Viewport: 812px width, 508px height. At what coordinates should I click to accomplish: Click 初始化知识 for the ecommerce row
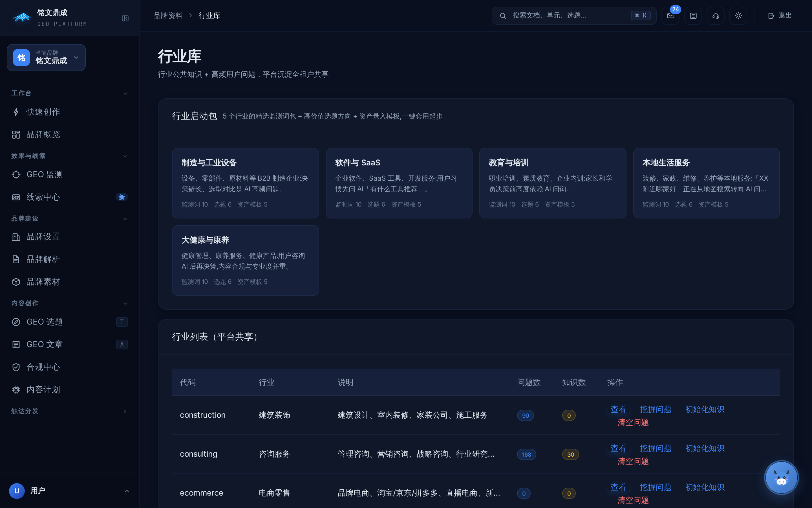tap(704, 487)
